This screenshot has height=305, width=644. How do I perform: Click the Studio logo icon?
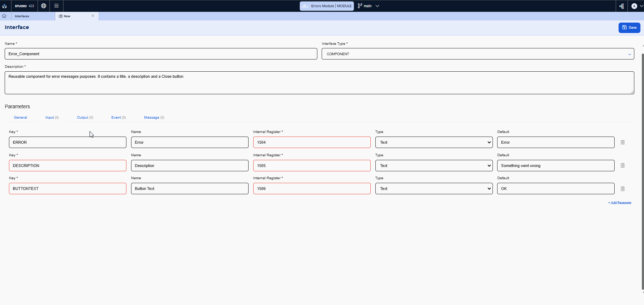(5, 6)
